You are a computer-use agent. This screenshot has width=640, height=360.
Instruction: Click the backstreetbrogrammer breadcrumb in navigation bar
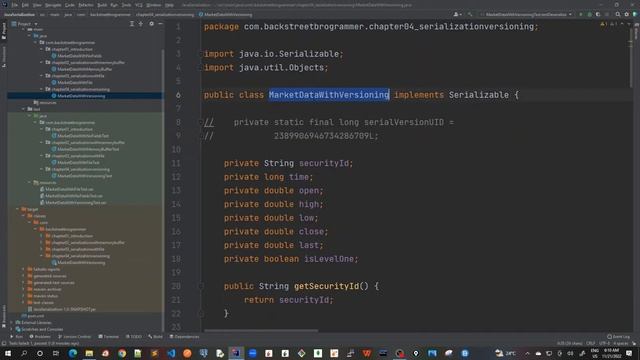tap(110, 15)
